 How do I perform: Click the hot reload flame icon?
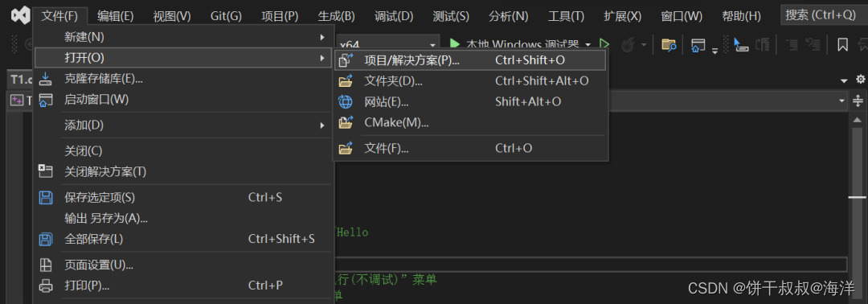pyautogui.click(x=628, y=44)
